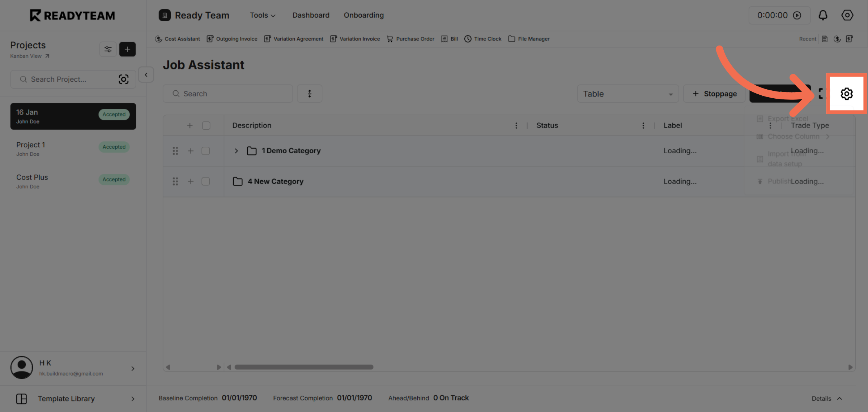Toggle the select-all checkbox in header
Screen dimensions: 868x412
206,125
